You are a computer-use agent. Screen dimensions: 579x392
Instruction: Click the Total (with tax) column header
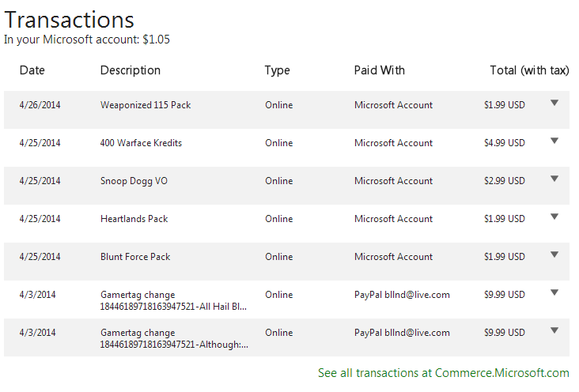[x=529, y=70]
